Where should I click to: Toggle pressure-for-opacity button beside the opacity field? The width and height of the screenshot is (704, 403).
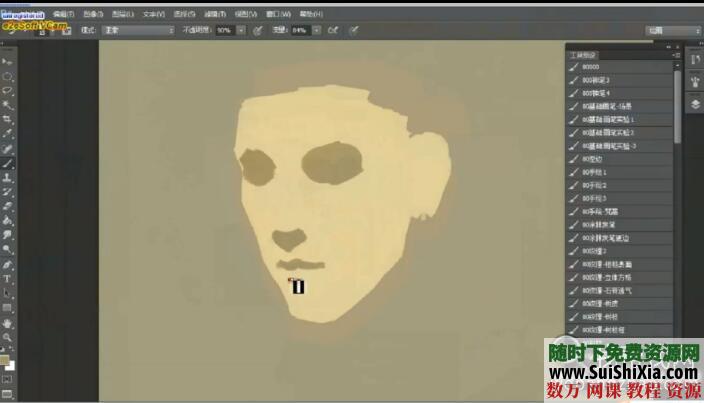[x=257, y=31]
